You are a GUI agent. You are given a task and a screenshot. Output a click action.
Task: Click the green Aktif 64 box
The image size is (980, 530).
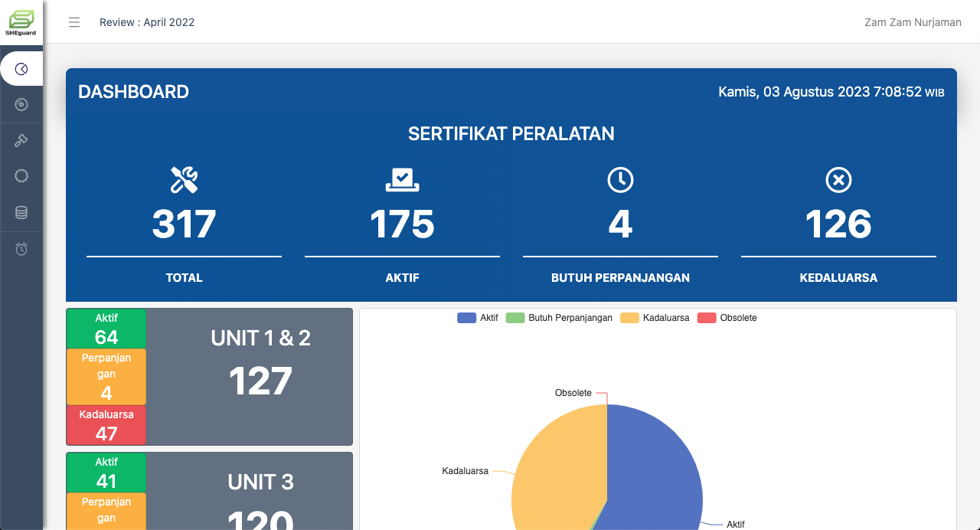(106, 329)
